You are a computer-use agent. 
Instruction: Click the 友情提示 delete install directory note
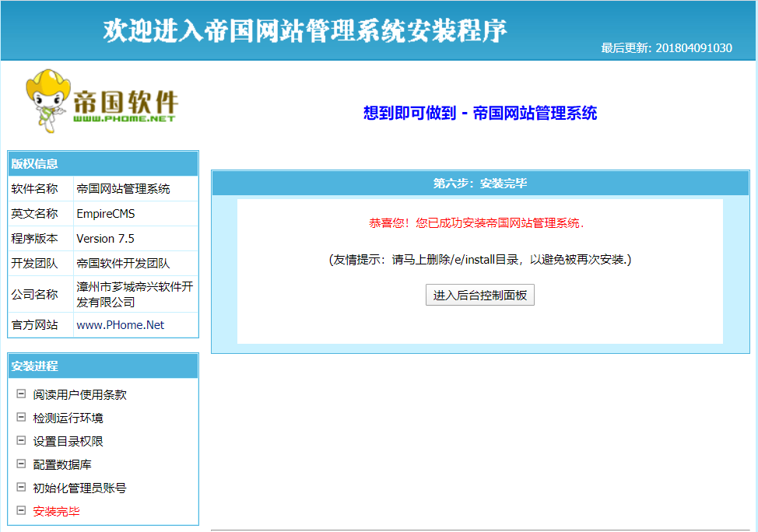pyautogui.click(x=480, y=260)
